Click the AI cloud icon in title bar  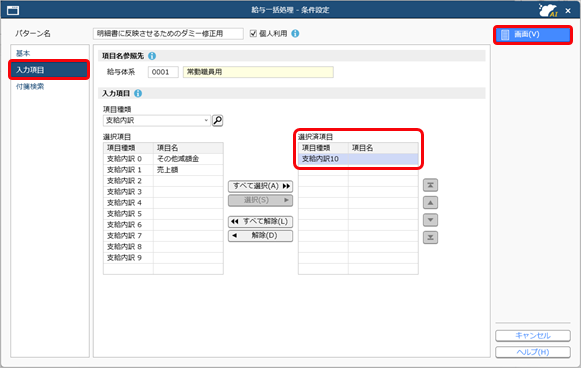pos(548,10)
